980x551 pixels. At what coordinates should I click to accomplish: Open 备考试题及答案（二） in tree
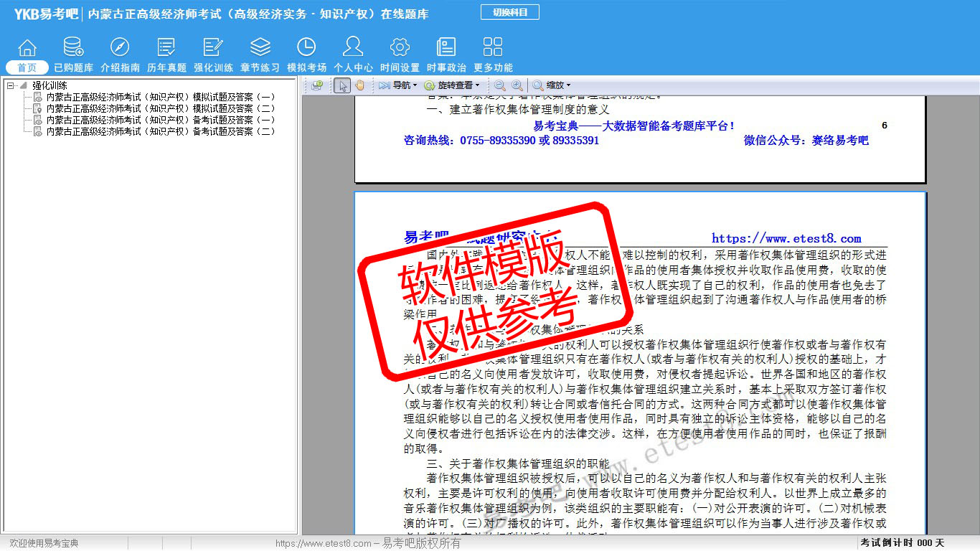(160, 132)
